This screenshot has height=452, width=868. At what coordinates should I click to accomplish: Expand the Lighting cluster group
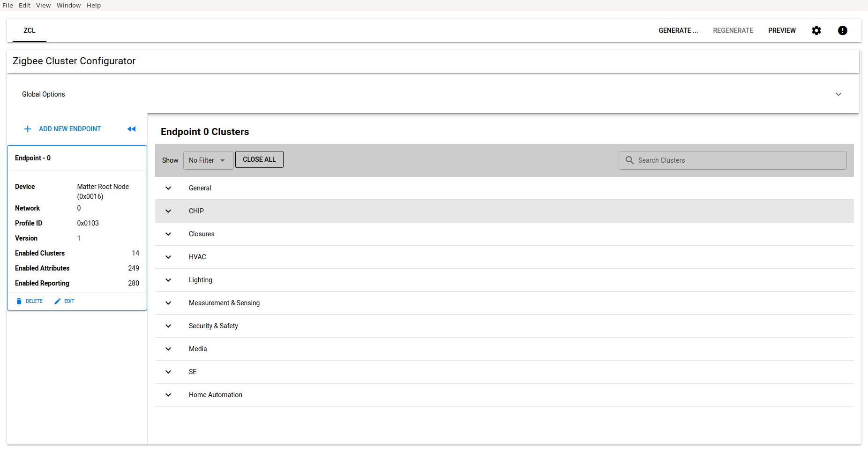pyautogui.click(x=168, y=280)
